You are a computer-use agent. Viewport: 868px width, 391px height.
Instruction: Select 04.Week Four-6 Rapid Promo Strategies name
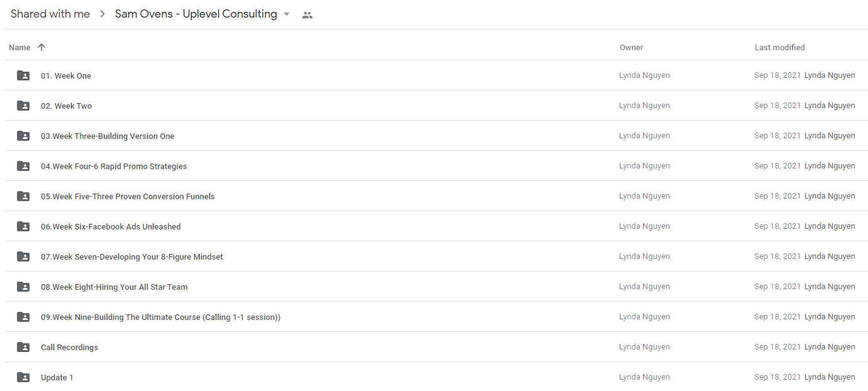click(114, 166)
